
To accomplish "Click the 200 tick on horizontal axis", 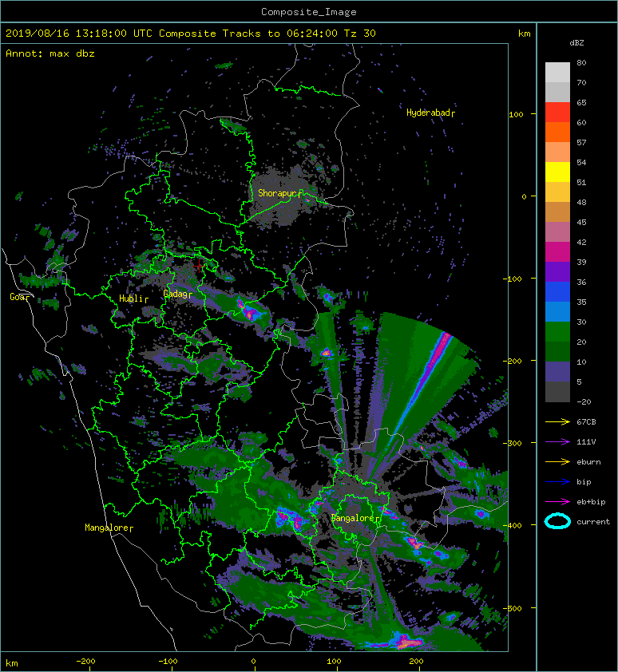I will 416,662.
